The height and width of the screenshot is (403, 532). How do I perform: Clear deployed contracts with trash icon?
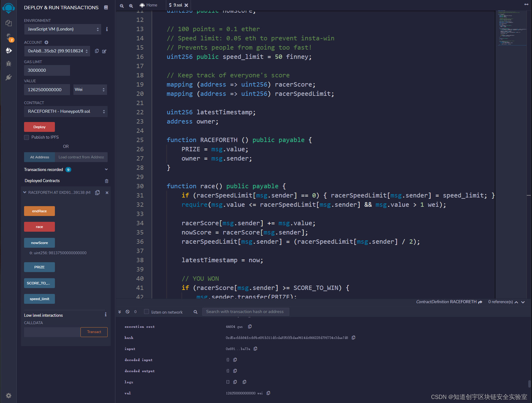click(x=106, y=181)
